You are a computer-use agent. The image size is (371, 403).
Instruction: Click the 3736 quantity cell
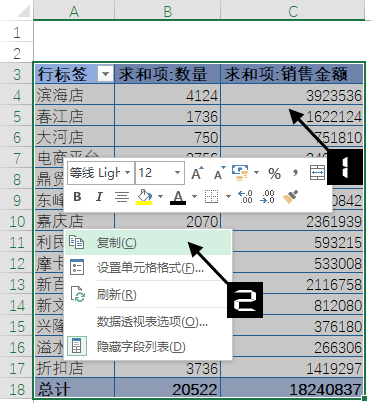point(167,369)
